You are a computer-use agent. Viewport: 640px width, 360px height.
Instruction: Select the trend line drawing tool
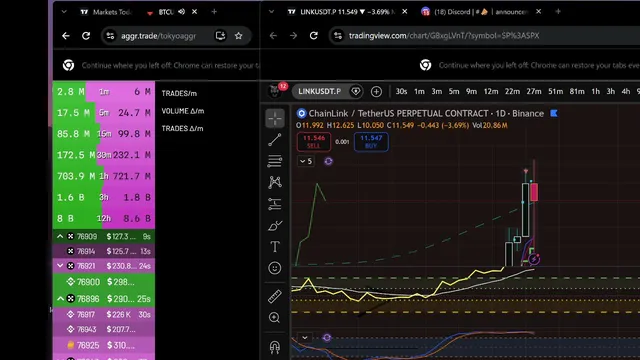(x=275, y=140)
